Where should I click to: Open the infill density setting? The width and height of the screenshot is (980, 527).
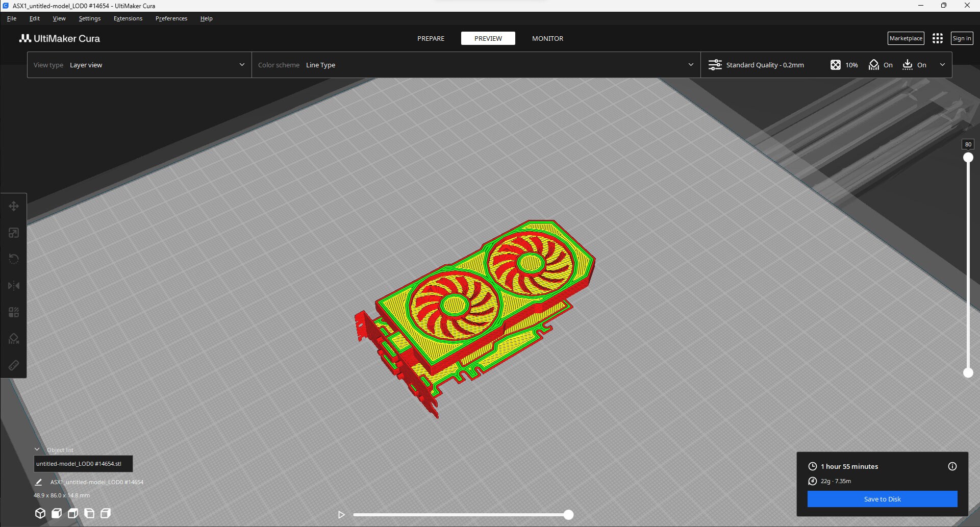(844, 65)
